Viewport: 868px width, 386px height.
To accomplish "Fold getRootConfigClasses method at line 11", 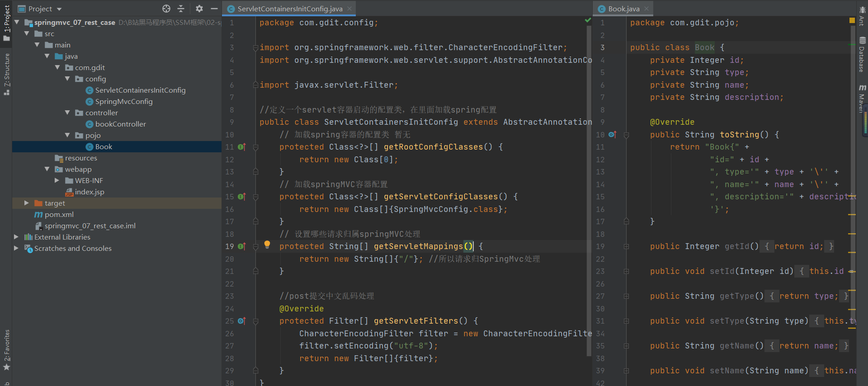I will [256, 147].
